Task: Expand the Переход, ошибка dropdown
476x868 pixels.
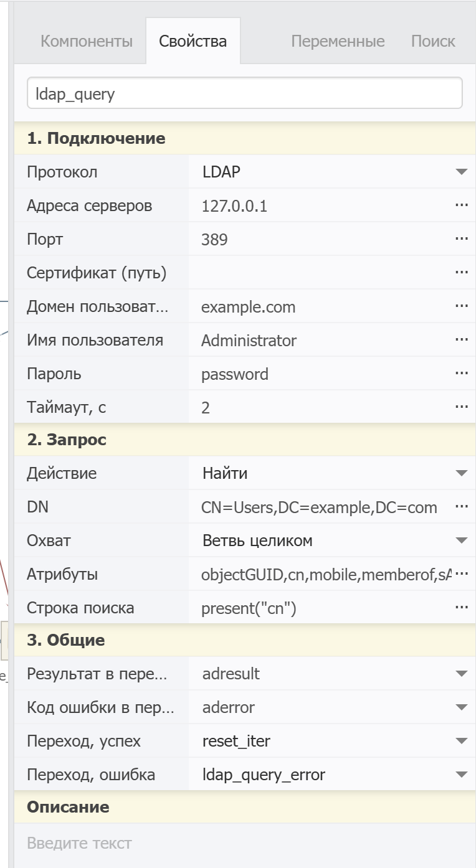Action: pos(461,775)
